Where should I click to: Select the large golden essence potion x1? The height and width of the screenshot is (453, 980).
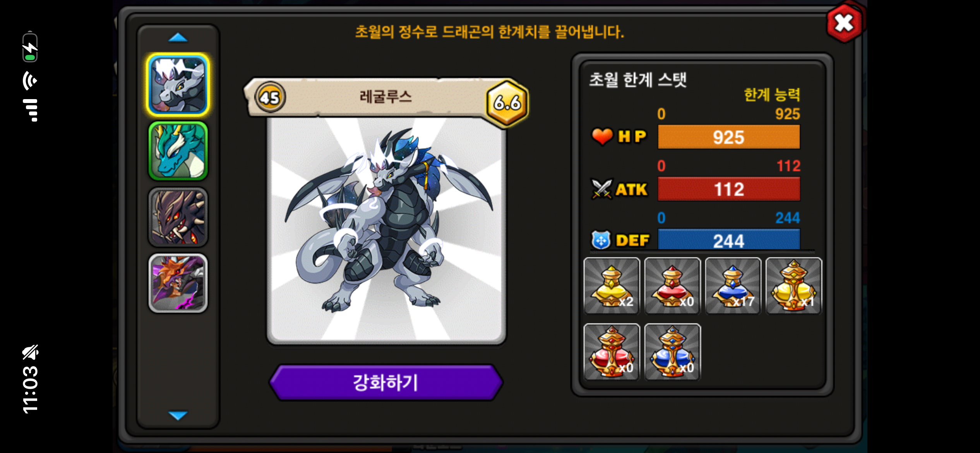coord(793,286)
